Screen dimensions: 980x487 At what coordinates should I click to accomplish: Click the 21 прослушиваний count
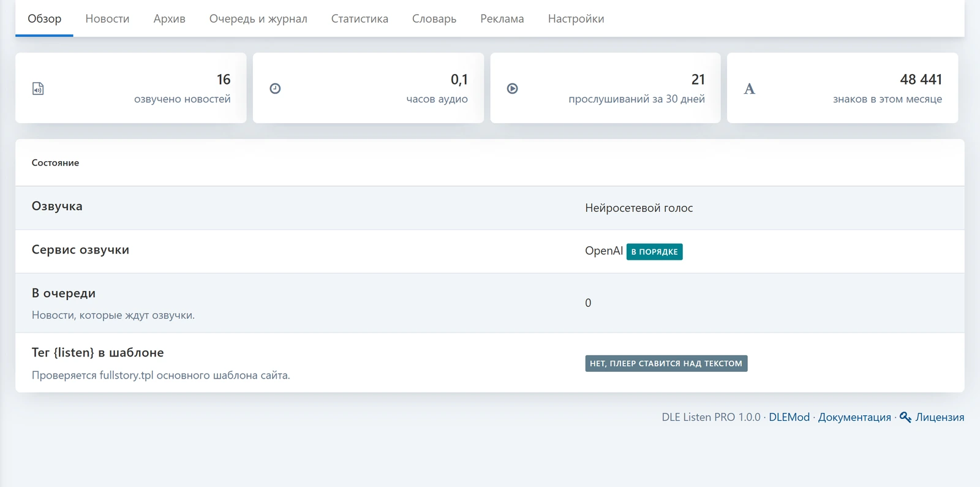click(x=698, y=80)
